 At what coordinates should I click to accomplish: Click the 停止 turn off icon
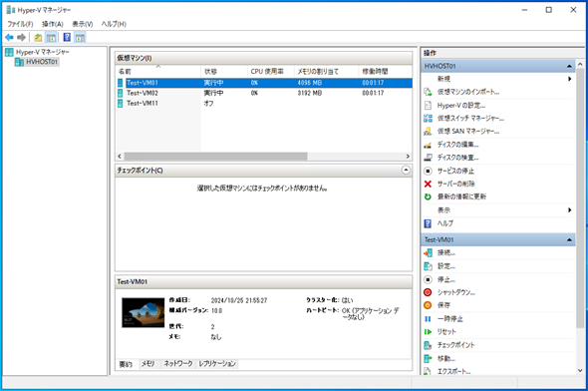[x=428, y=279]
